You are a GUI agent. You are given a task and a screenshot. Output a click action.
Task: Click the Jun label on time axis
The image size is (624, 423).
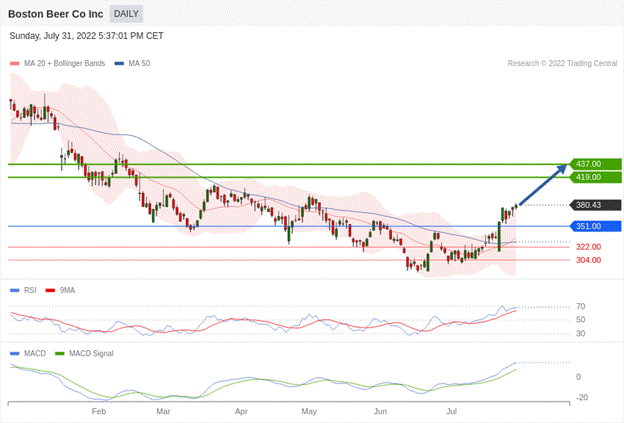(380, 411)
